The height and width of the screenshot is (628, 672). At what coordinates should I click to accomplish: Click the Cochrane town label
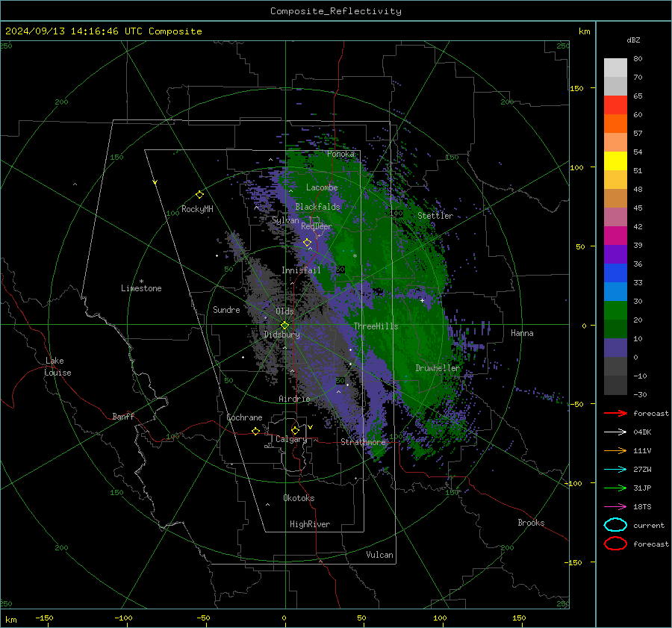point(244,417)
